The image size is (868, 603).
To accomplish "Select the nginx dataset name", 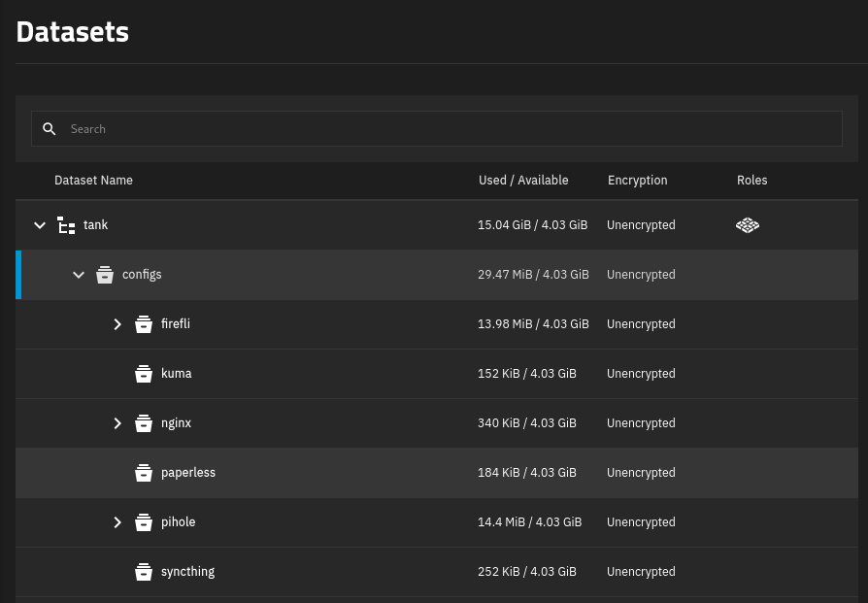I will click(x=176, y=423).
